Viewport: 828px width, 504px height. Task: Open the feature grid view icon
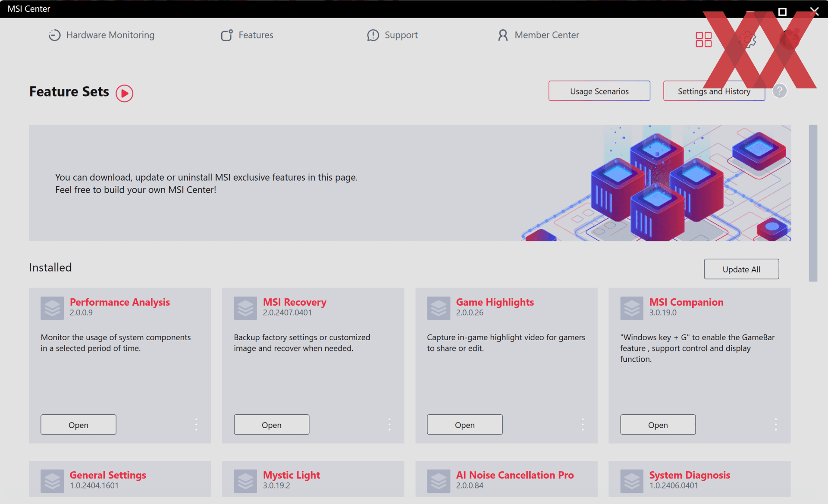click(x=703, y=39)
